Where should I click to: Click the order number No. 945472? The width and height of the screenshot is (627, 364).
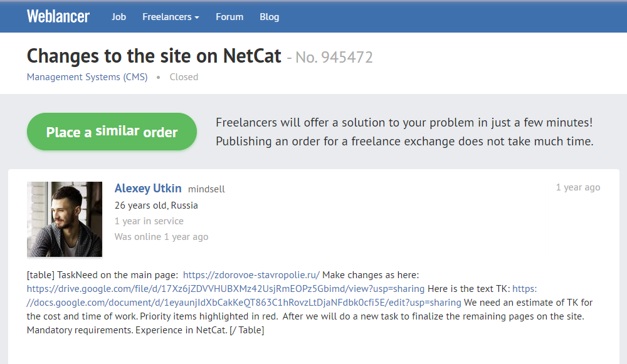pyautogui.click(x=334, y=58)
